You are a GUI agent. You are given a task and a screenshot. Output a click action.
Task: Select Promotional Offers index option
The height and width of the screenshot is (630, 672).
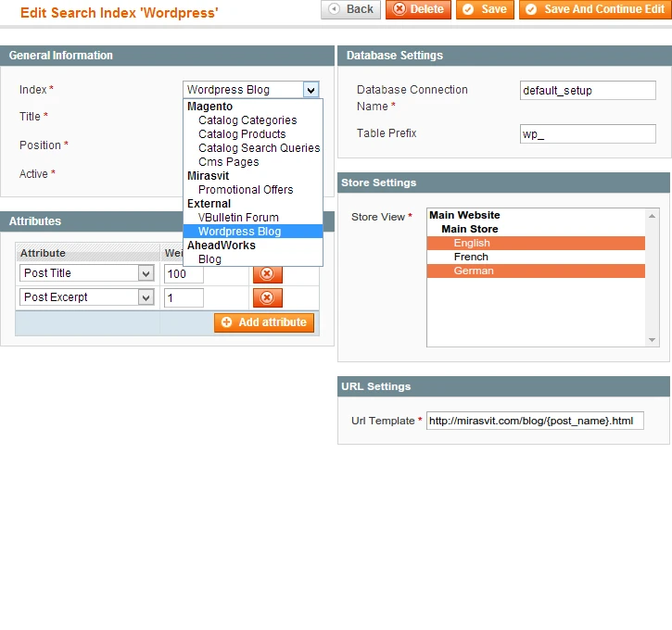click(246, 190)
